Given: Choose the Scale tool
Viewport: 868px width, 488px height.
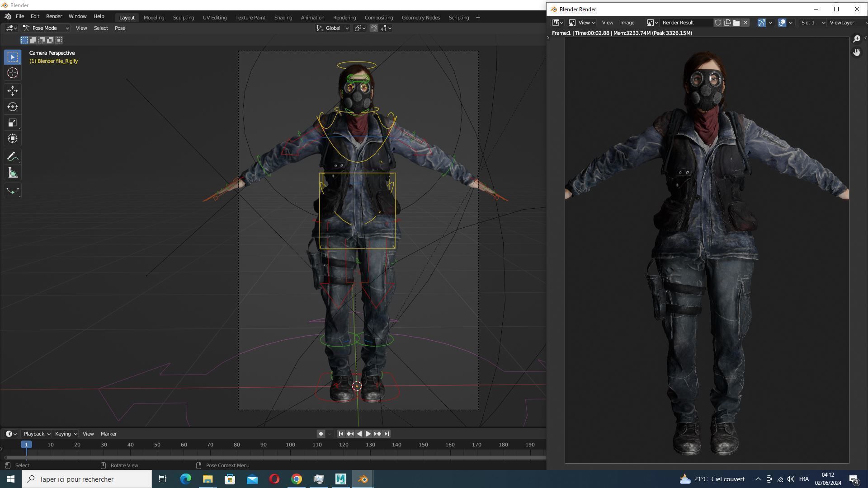Looking at the screenshot, I should click(13, 123).
